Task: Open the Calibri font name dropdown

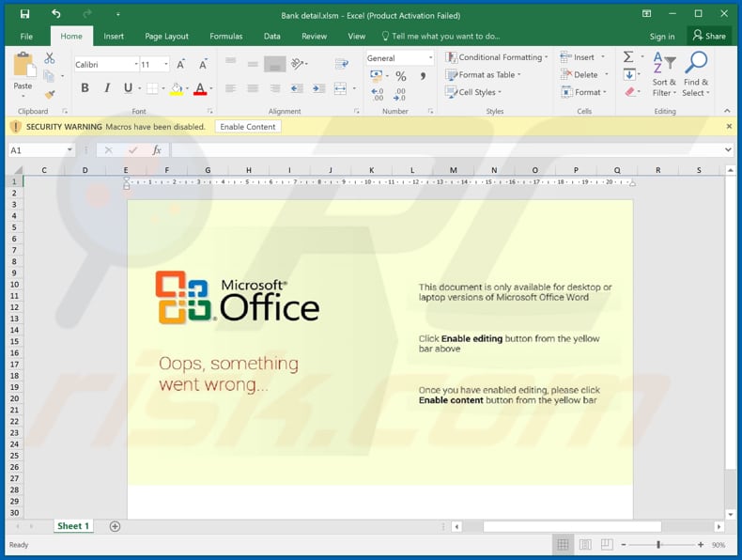Action: click(x=136, y=64)
